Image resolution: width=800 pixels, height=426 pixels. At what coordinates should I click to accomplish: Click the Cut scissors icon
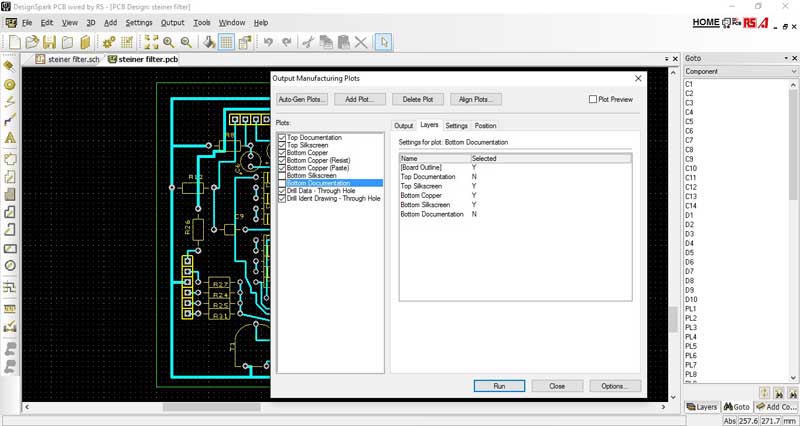307,42
